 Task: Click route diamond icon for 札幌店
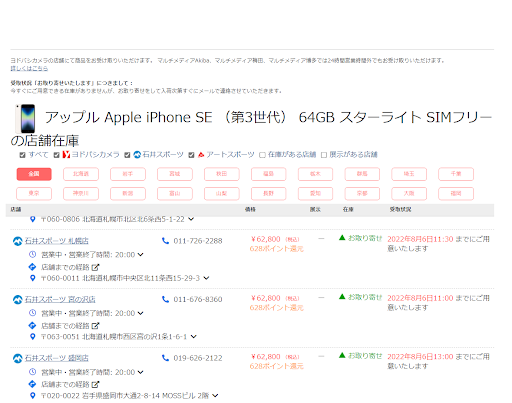(32, 267)
